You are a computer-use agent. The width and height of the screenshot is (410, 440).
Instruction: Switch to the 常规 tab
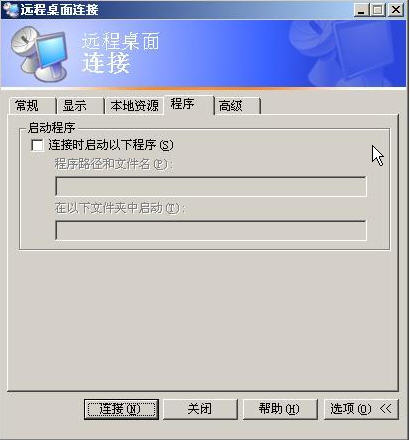coord(31,106)
